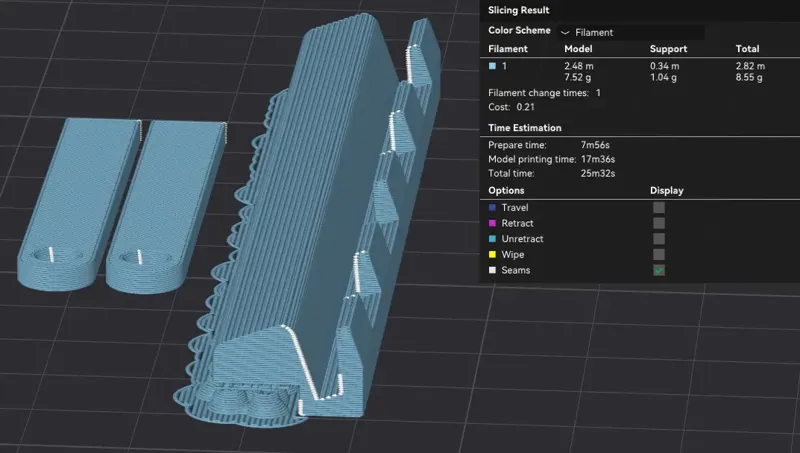Click the support length value 0.34 m
Viewport: 800px width, 453px height.
click(664, 66)
